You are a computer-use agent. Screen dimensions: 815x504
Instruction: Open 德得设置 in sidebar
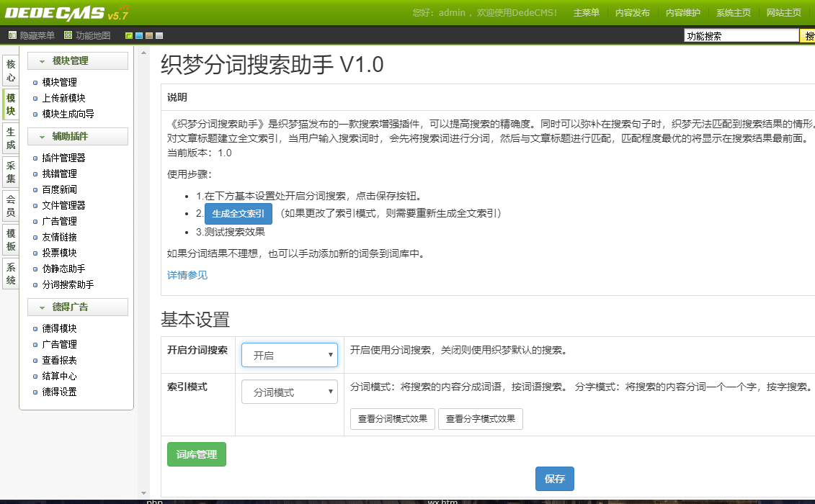tap(59, 392)
